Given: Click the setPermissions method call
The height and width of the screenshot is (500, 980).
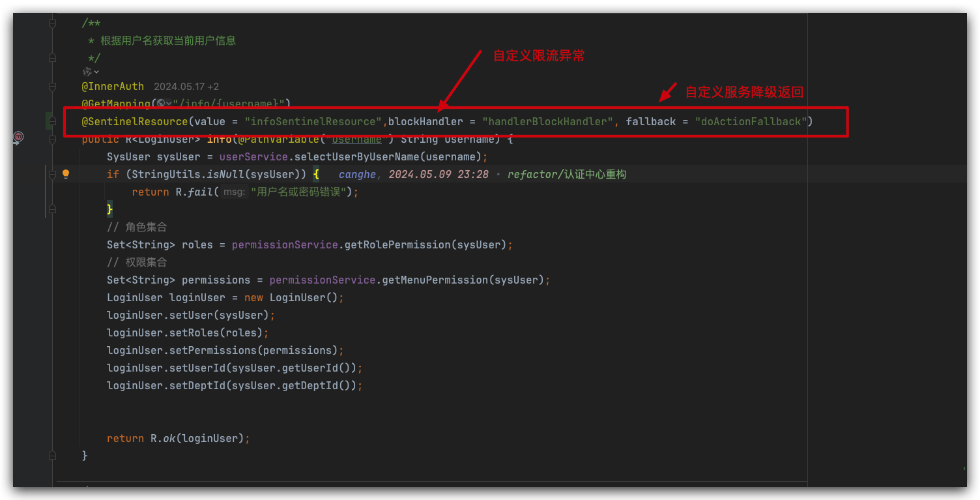Looking at the screenshot, I should coord(216,350).
